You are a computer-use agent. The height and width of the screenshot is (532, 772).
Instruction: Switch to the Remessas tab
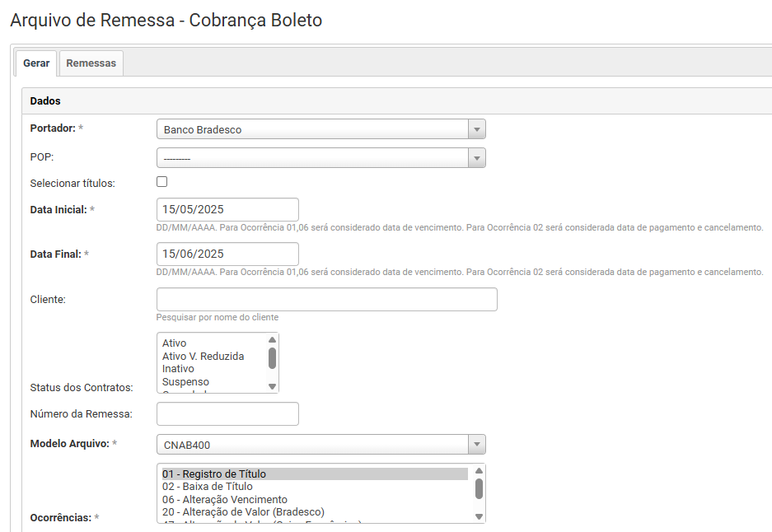(91, 62)
